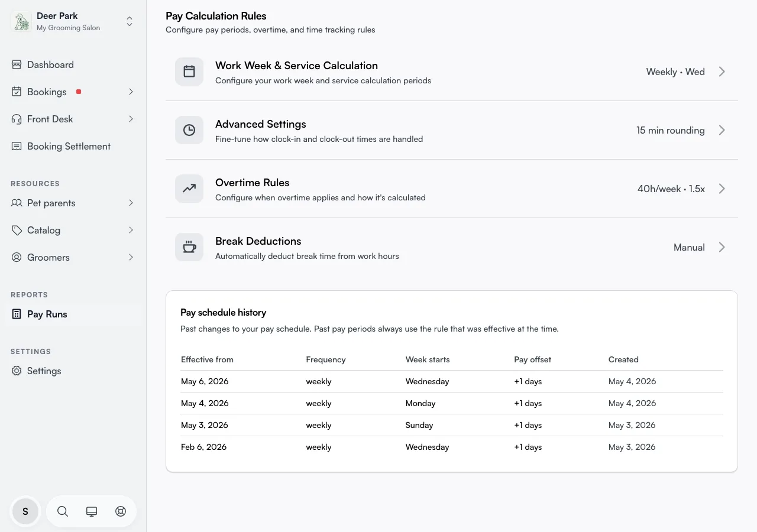Click the Overtime Rules row chevron

[x=722, y=189]
